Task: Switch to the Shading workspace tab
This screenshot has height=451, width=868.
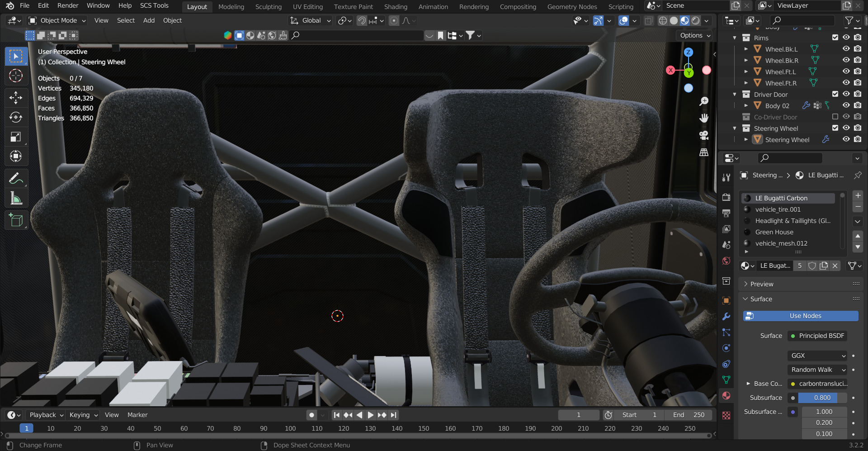Action: [x=396, y=7]
